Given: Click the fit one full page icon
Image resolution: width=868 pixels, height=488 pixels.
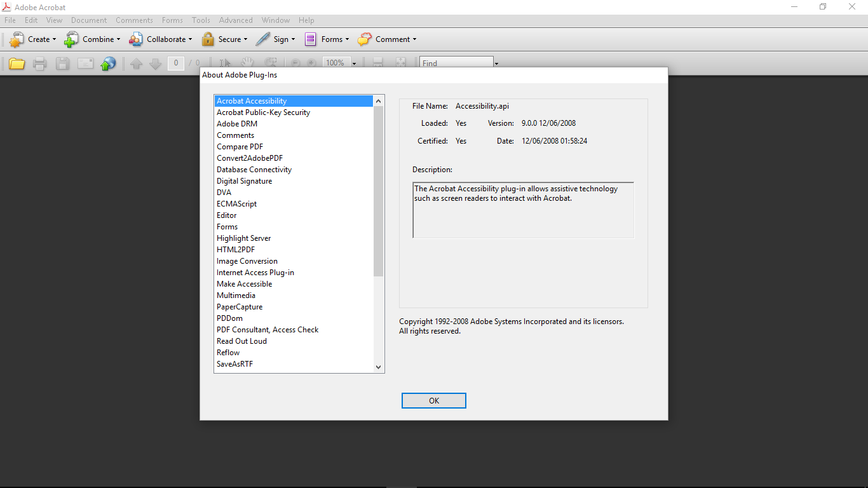Looking at the screenshot, I should coord(400,62).
